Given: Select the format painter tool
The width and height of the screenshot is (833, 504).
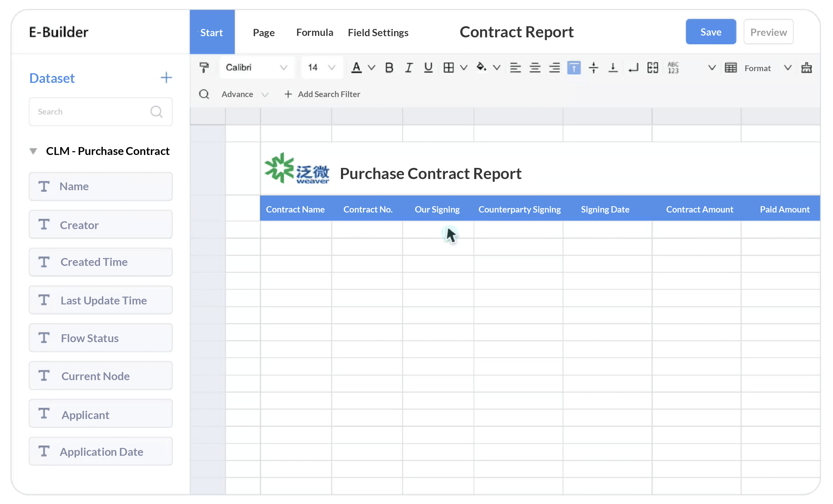Looking at the screenshot, I should (204, 67).
